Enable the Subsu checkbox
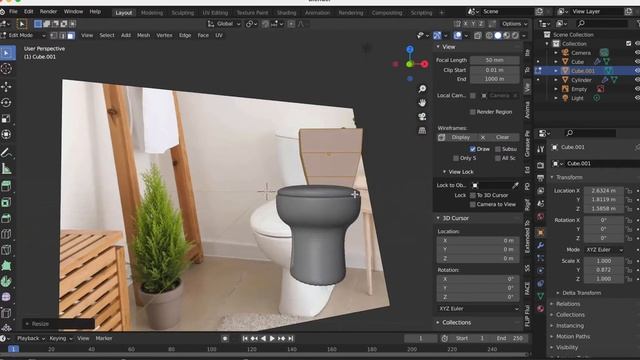The height and width of the screenshot is (360, 640). 498,149
